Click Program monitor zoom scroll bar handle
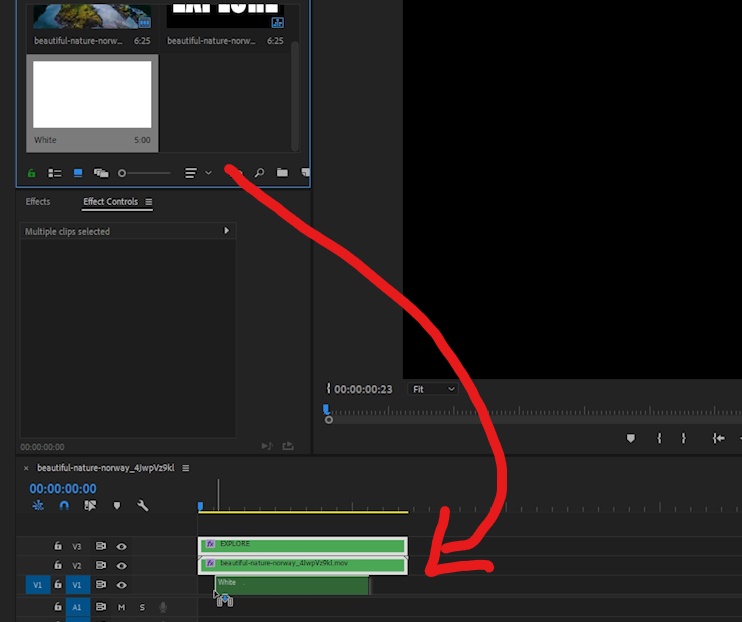The image size is (742, 622). [x=329, y=420]
